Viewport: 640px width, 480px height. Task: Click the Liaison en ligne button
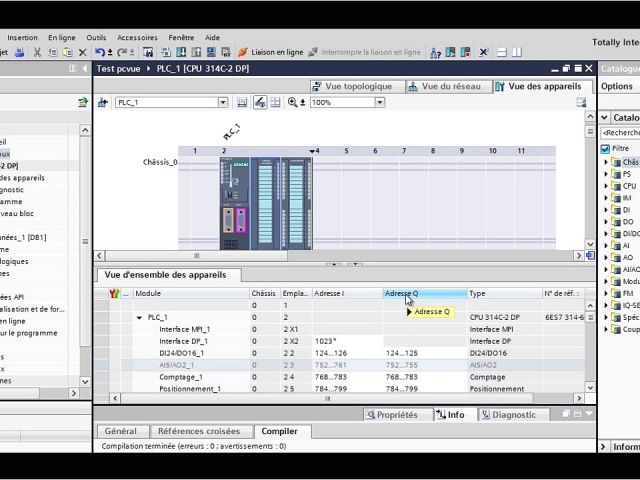[x=271, y=52]
